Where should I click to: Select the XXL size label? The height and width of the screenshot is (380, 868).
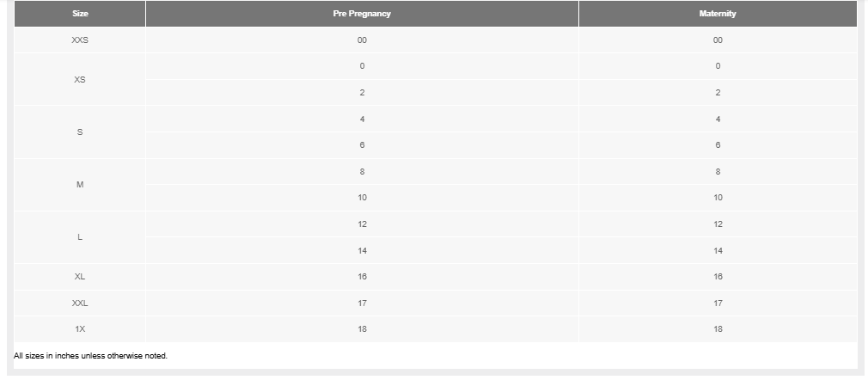[x=80, y=303]
